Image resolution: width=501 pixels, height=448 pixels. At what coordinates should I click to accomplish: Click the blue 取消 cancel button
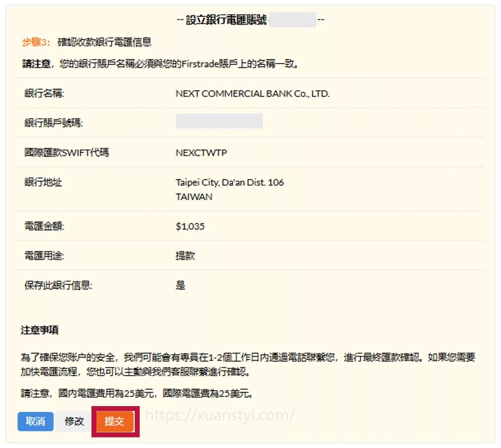tap(35, 421)
